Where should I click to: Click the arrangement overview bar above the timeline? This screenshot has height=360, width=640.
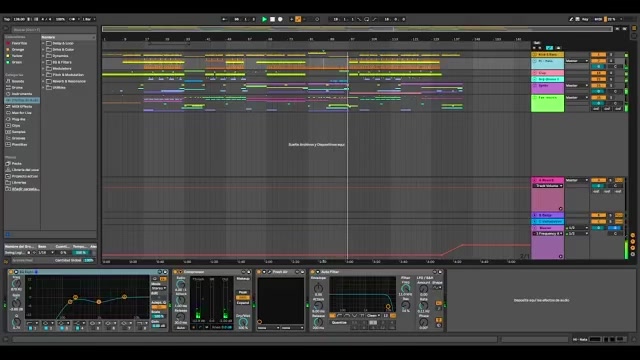point(357,29)
